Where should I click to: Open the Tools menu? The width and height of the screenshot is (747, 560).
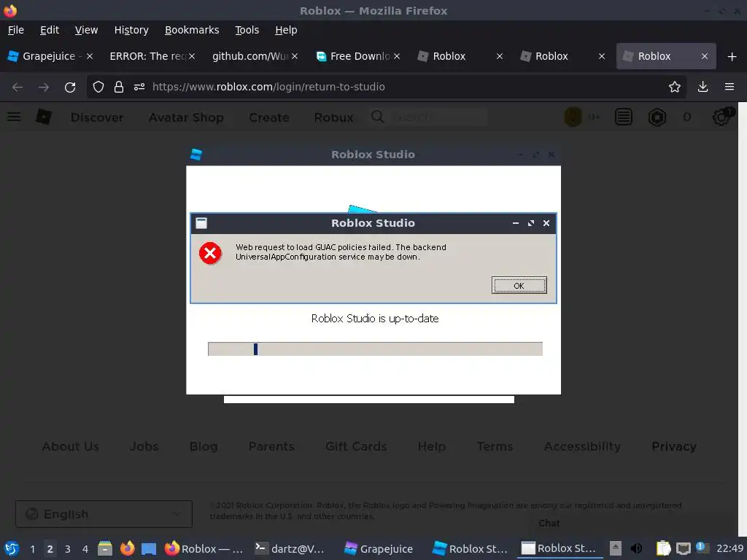point(247,30)
